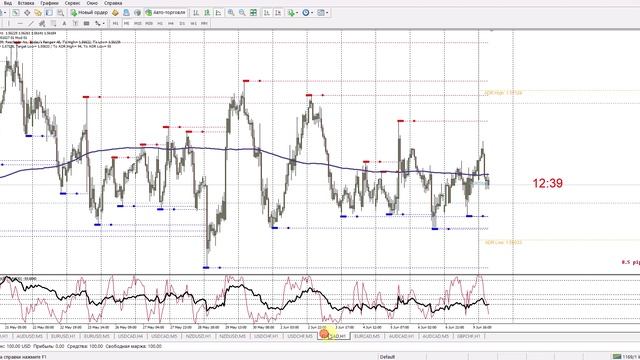This screenshot has width=640, height=360.
Task: Open the Графики menu
Action: point(49,3)
